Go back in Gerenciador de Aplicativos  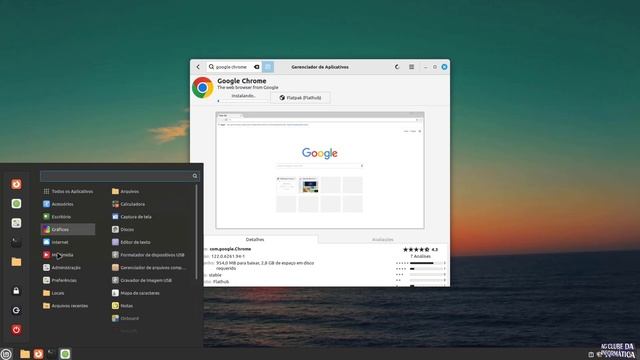click(198, 67)
